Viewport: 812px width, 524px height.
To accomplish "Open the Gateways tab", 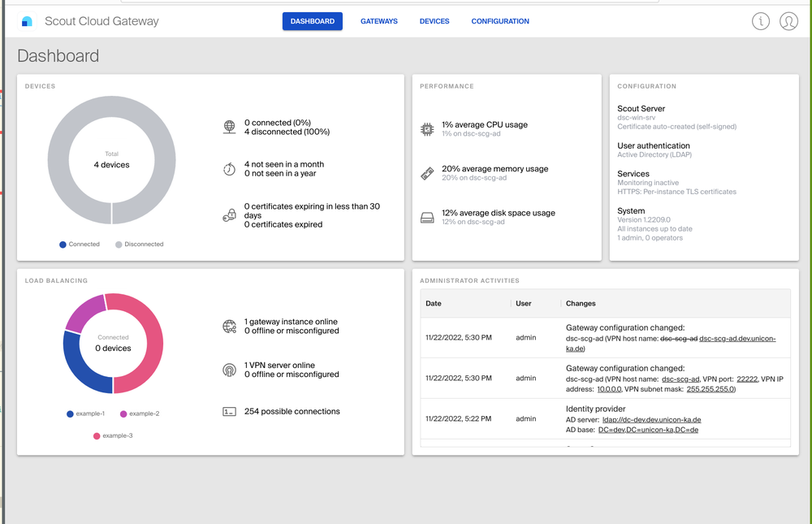I will click(379, 21).
